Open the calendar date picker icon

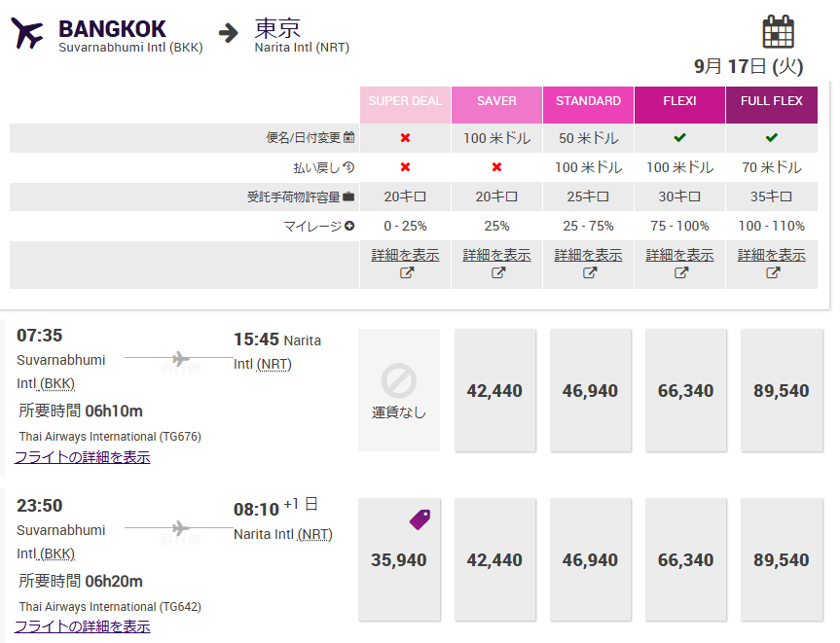coord(778,31)
